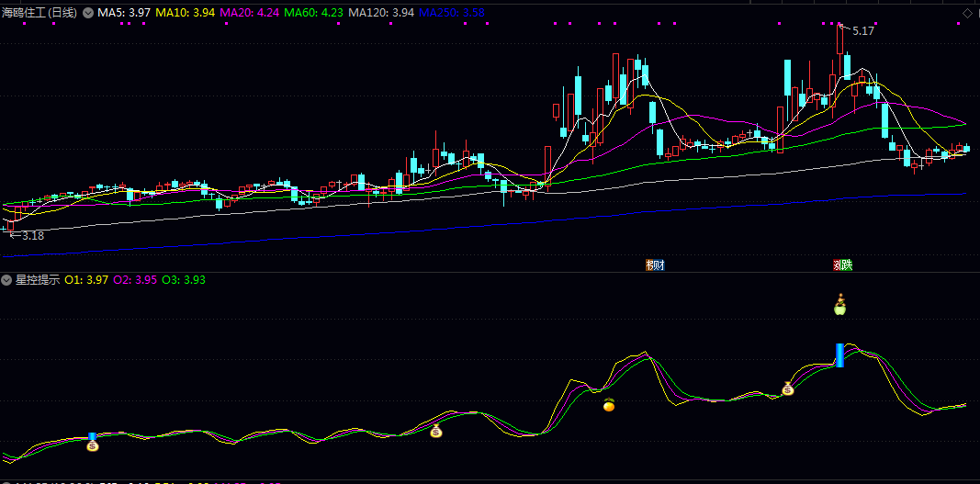Select the MA10 yellow moving average label
Screen dimensions: 980x484
(x=185, y=13)
